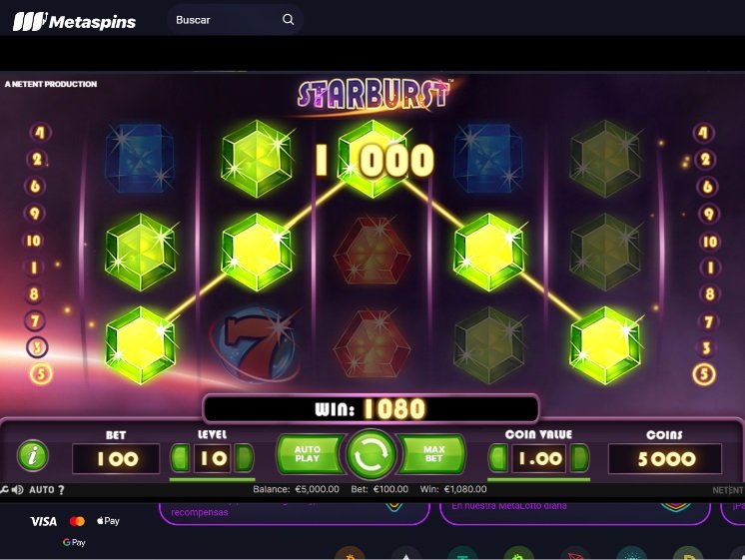Image resolution: width=745 pixels, height=560 pixels.
Task: Mute sound with speaker icon
Action: pyautogui.click(x=18, y=490)
